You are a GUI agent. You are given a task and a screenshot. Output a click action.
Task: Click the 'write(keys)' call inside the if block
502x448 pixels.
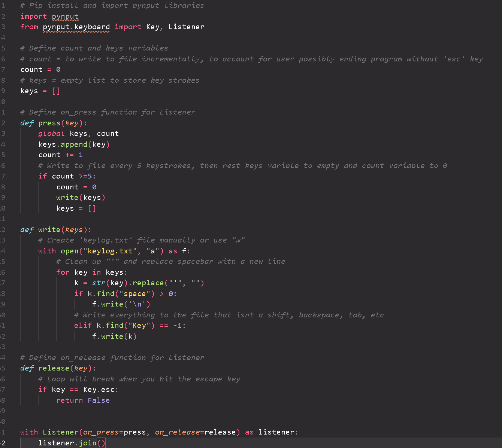[x=81, y=198]
